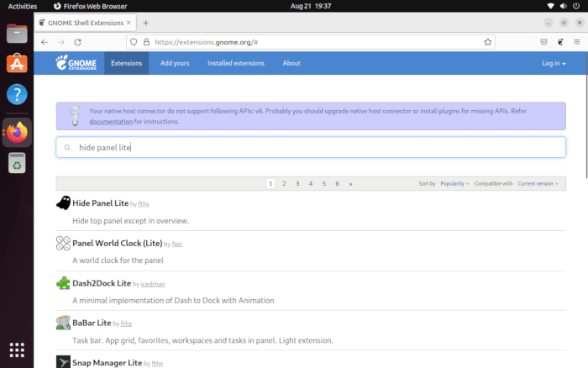Open the Firefox hamburger menu

pos(577,42)
